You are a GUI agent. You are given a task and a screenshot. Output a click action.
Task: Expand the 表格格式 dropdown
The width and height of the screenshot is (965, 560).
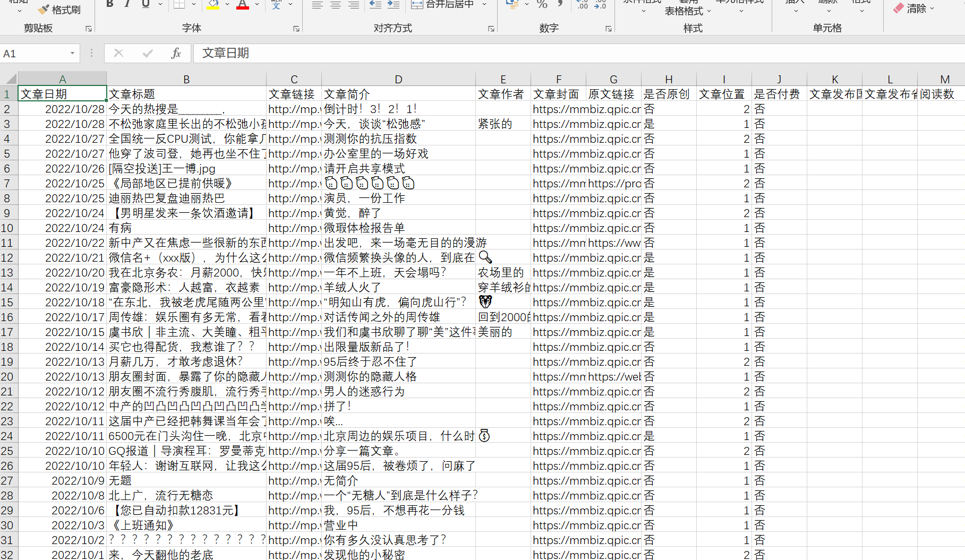[x=709, y=11]
